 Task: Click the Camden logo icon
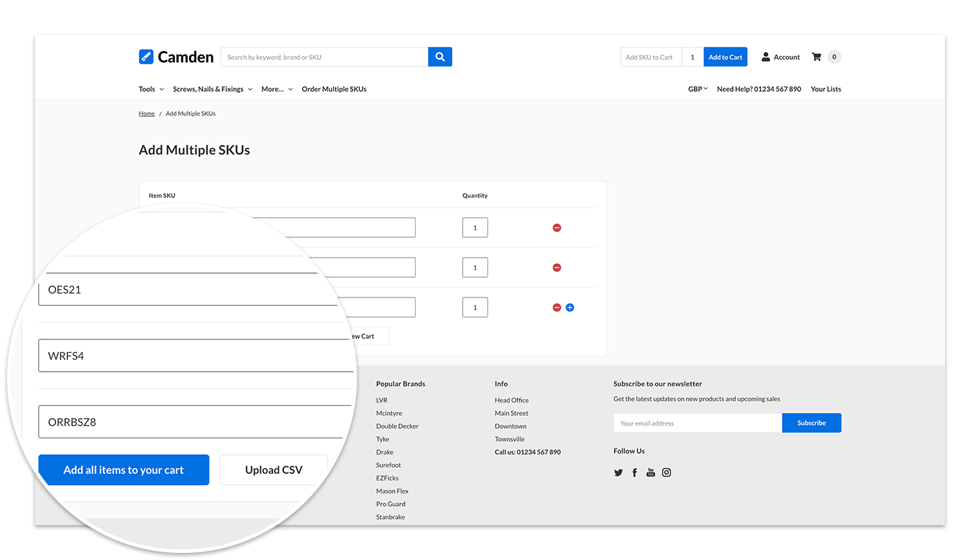[146, 57]
